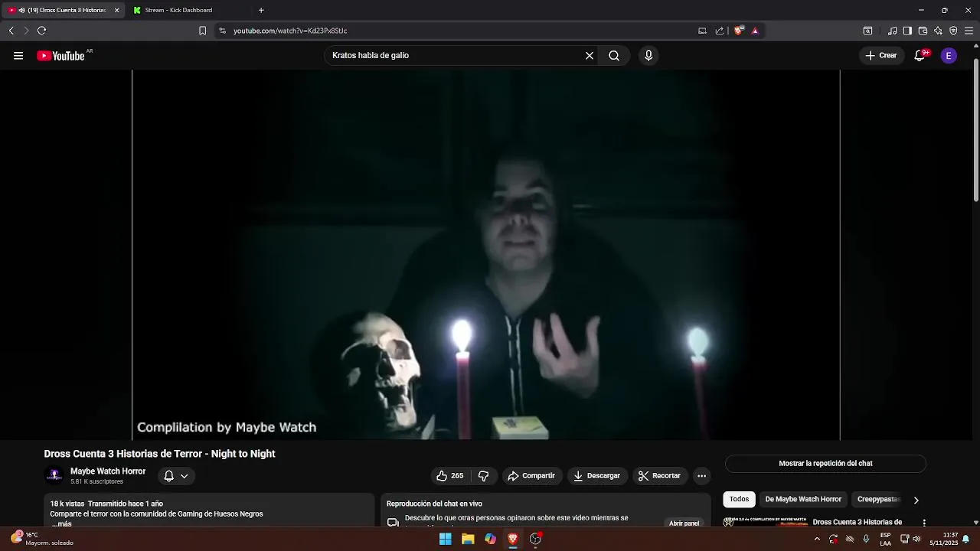980x551 pixels.
Task: Switch to the Stream - Kick Dashboard tab
Action: point(178,10)
